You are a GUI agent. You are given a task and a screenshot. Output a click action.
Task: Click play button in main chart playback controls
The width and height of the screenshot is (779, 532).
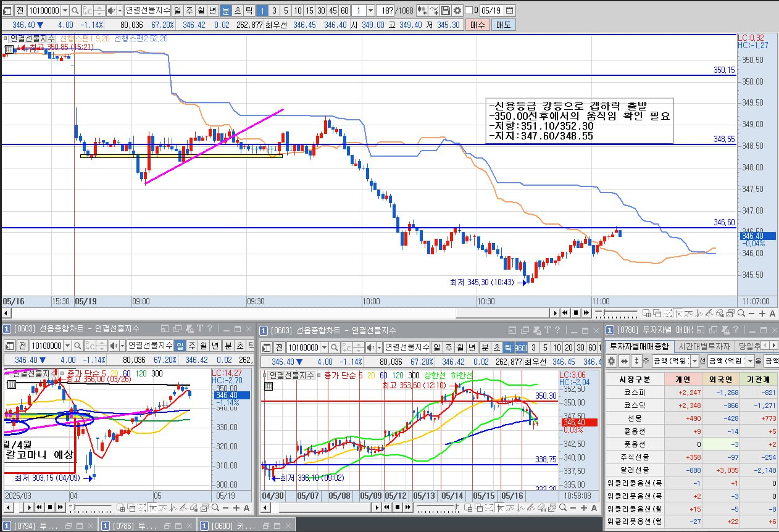[555, 313]
